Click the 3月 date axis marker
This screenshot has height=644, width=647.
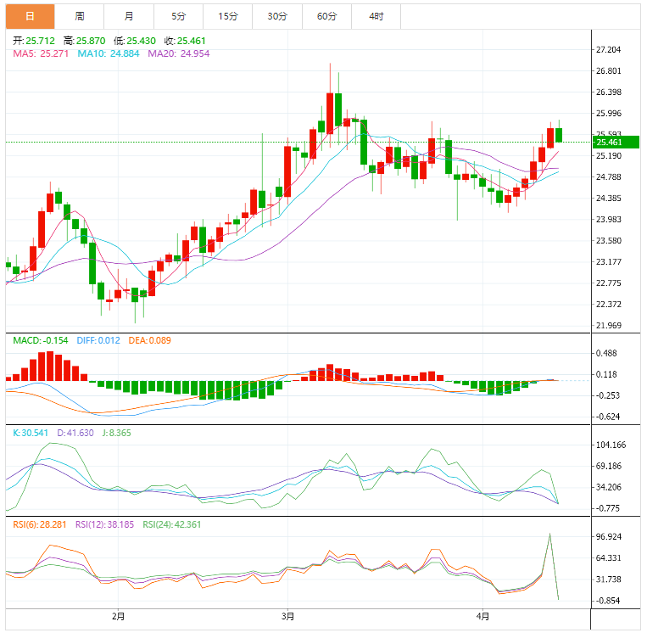pyautogui.click(x=288, y=616)
